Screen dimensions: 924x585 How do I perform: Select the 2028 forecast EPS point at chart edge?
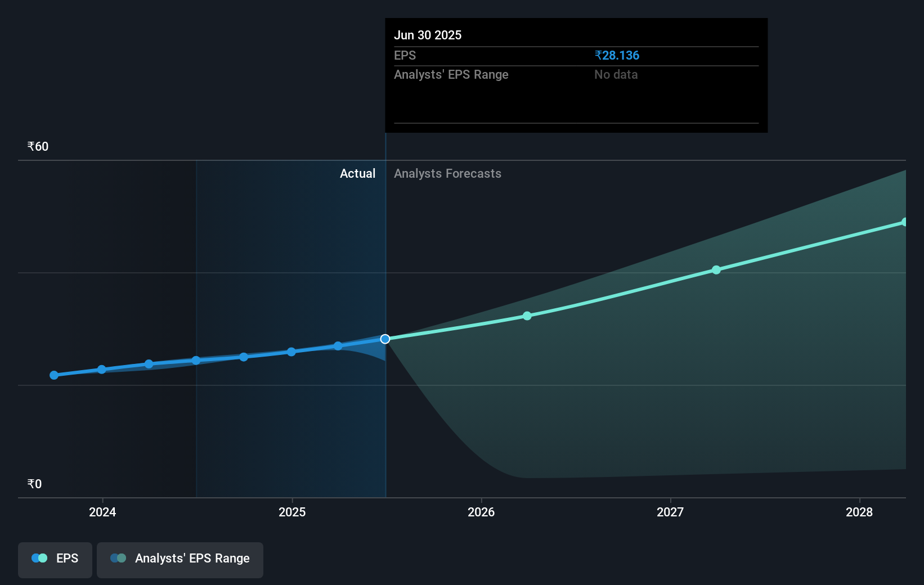905,222
